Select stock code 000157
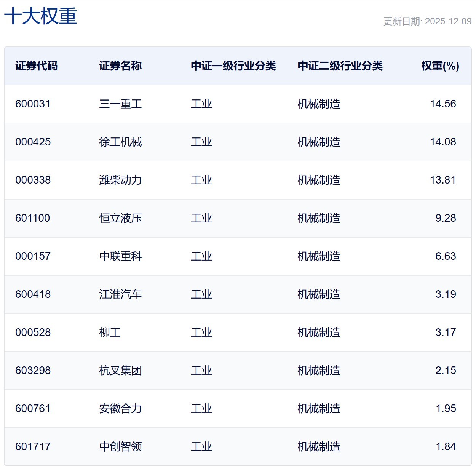 (x=33, y=256)
